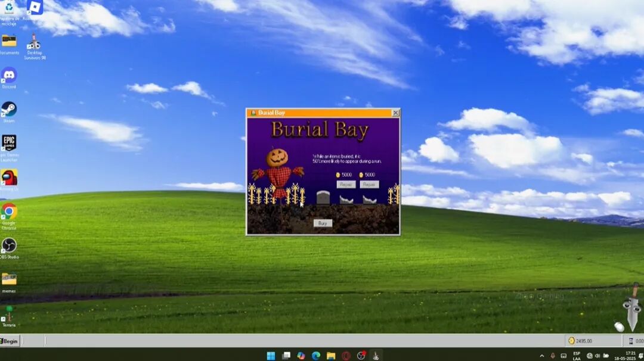Open Google Chrome desktop shortcut
Image resolution: width=644 pixels, height=361 pixels.
coord(9,216)
